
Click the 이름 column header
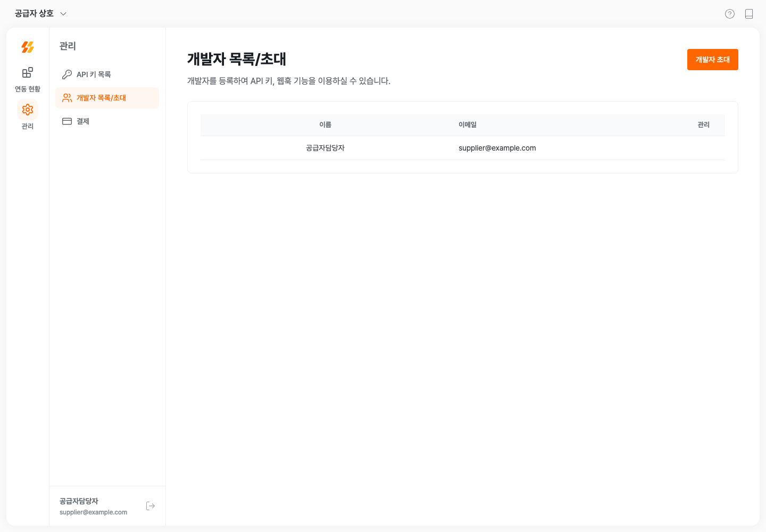click(x=326, y=124)
